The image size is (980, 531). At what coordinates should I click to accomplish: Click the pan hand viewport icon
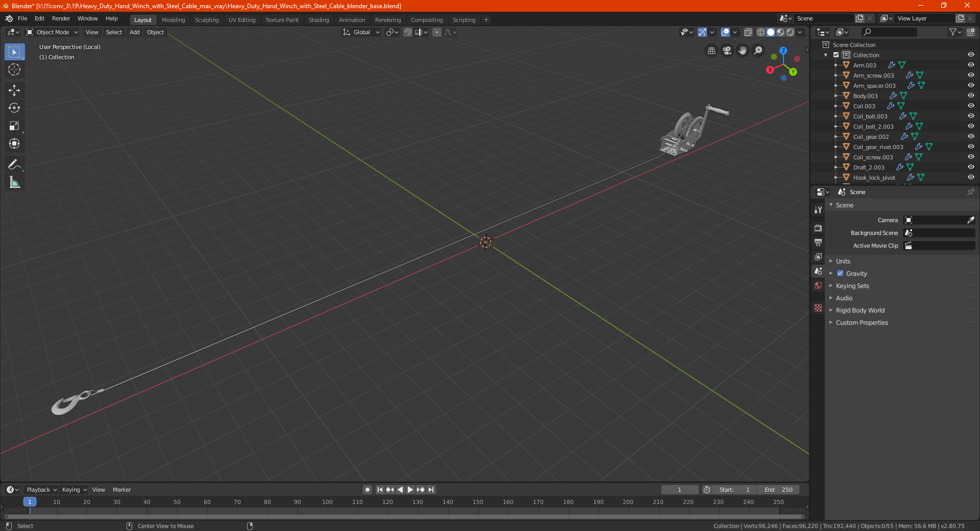743,51
